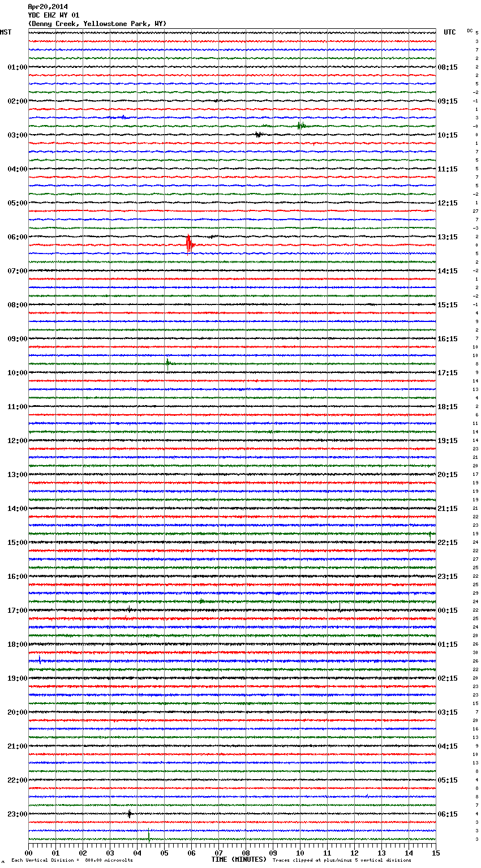Viewport: 481px width, 868px height.
Task: Click the "17:00" MST row label
Action: click(x=18, y=611)
